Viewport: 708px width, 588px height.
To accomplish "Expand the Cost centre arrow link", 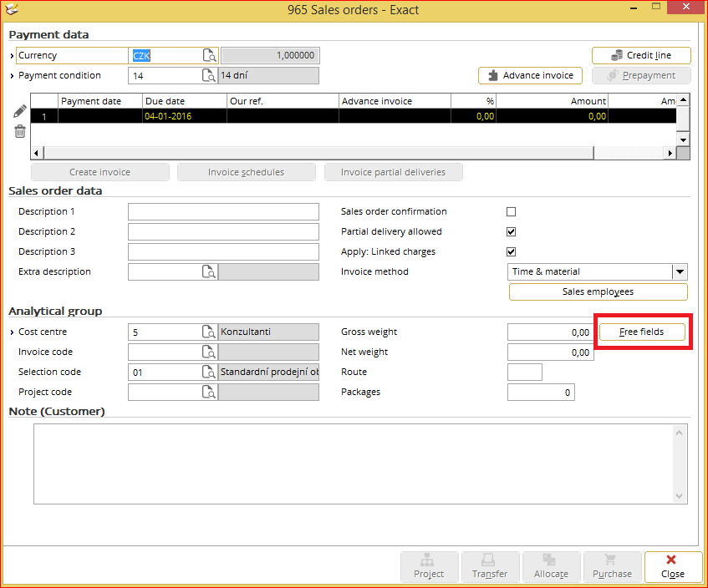I will click(x=12, y=332).
